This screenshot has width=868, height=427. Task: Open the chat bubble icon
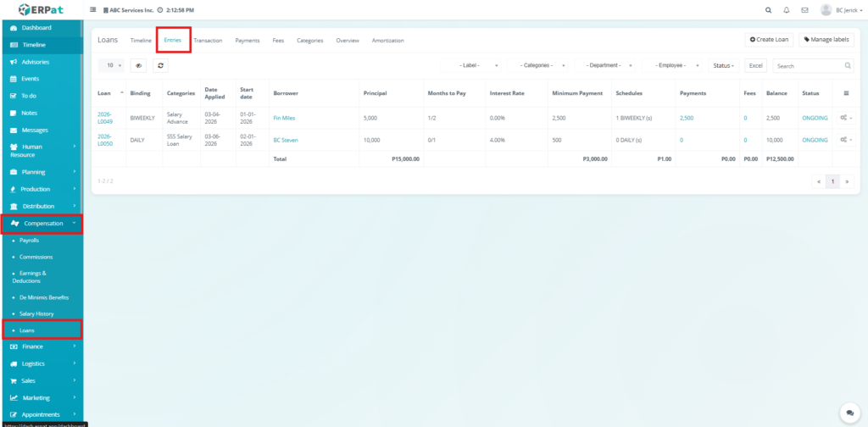849,411
